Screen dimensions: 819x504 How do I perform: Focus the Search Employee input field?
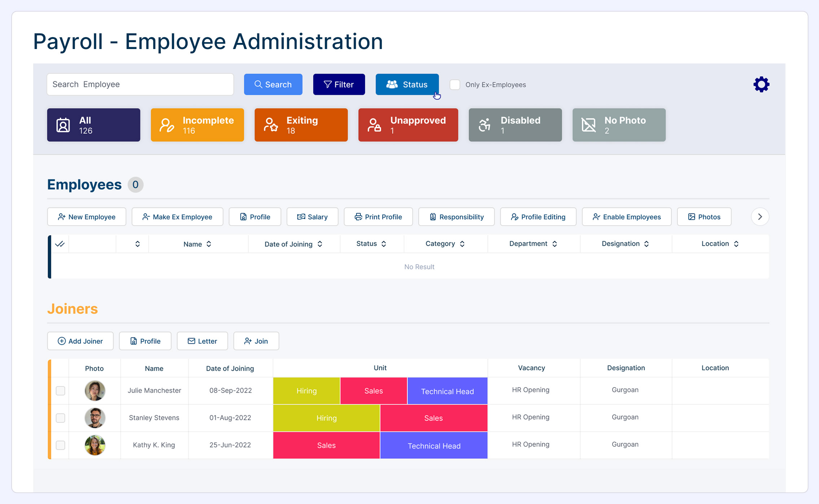tap(140, 84)
